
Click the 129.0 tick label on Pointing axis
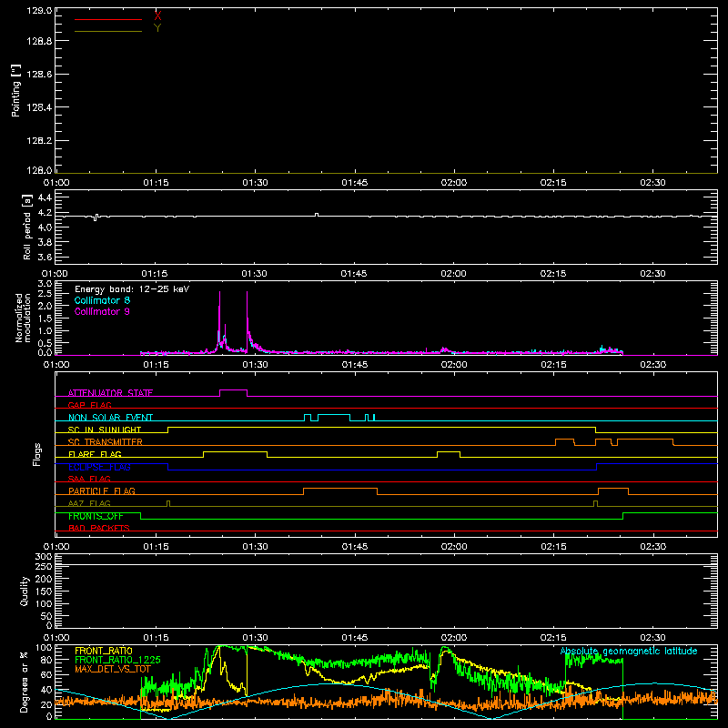click(39, 10)
